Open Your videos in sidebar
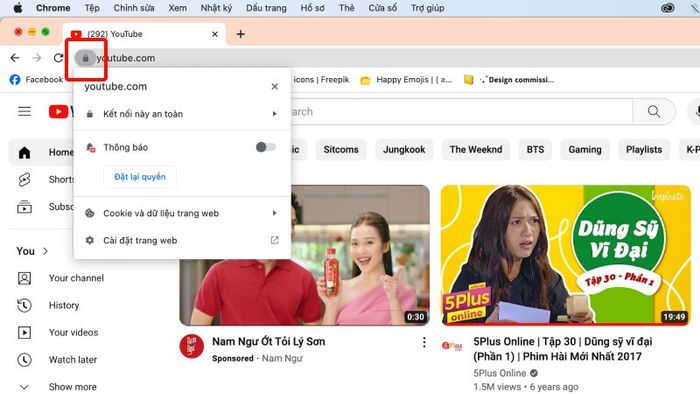The width and height of the screenshot is (700, 394). click(x=58, y=332)
